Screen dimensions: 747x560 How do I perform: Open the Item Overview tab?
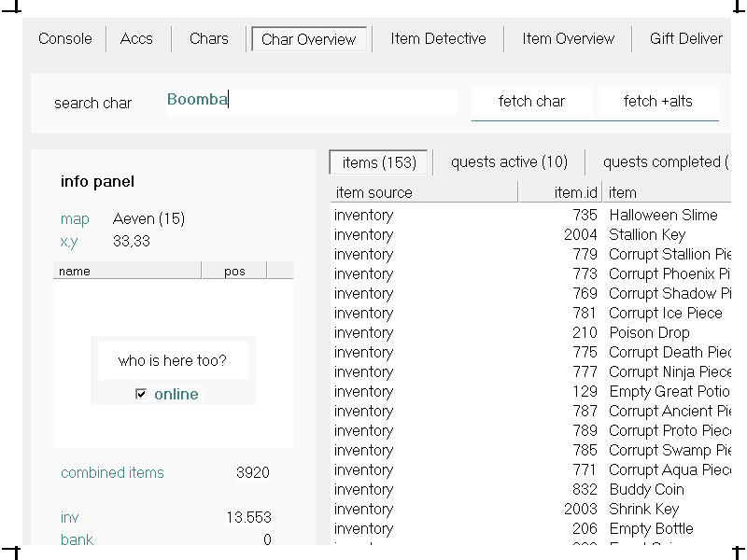(568, 39)
